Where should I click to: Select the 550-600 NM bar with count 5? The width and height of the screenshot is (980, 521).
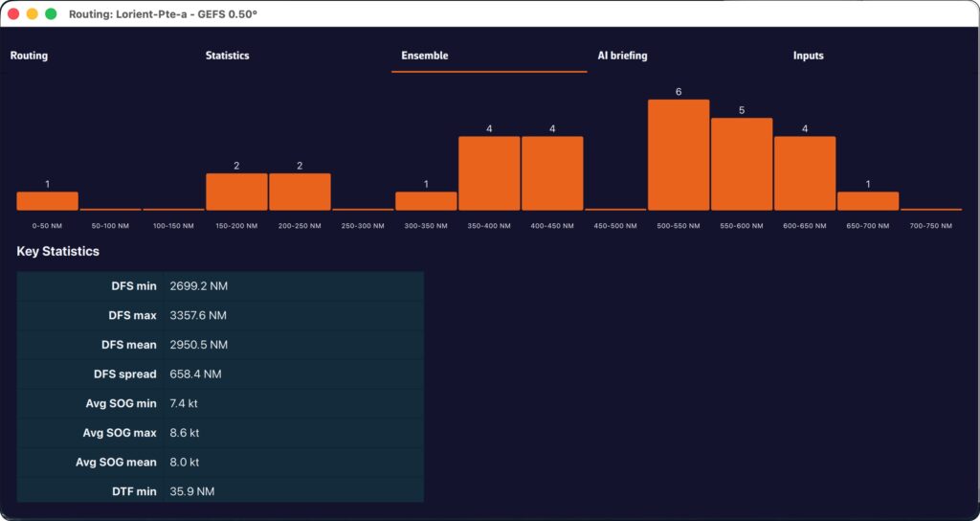pyautogui.click(x=742, y=164)
